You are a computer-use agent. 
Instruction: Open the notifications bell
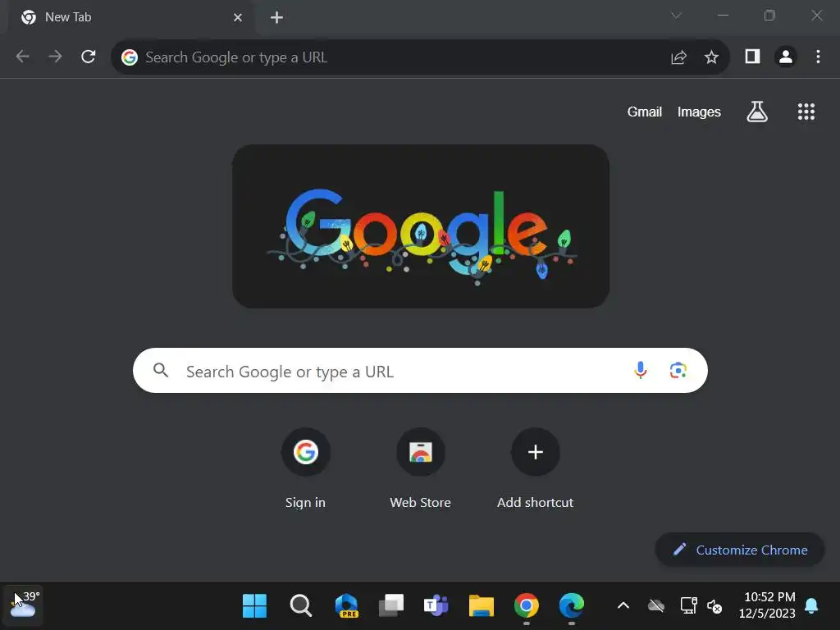[x=811, y=606]
